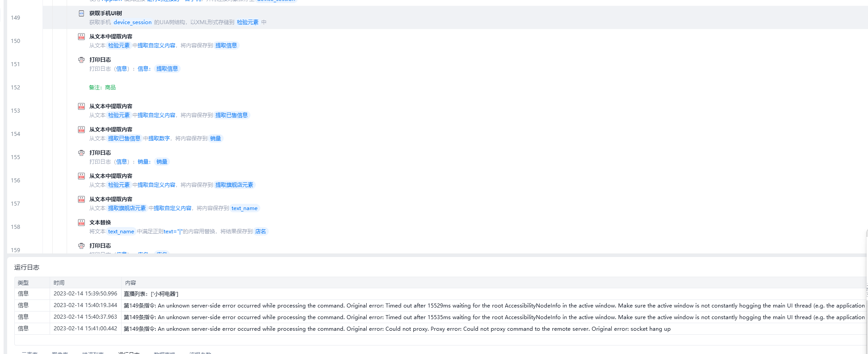This screenshot has height=354, width=868.
Task: Select the 文本替换 step title
Action: coord(100,223)
